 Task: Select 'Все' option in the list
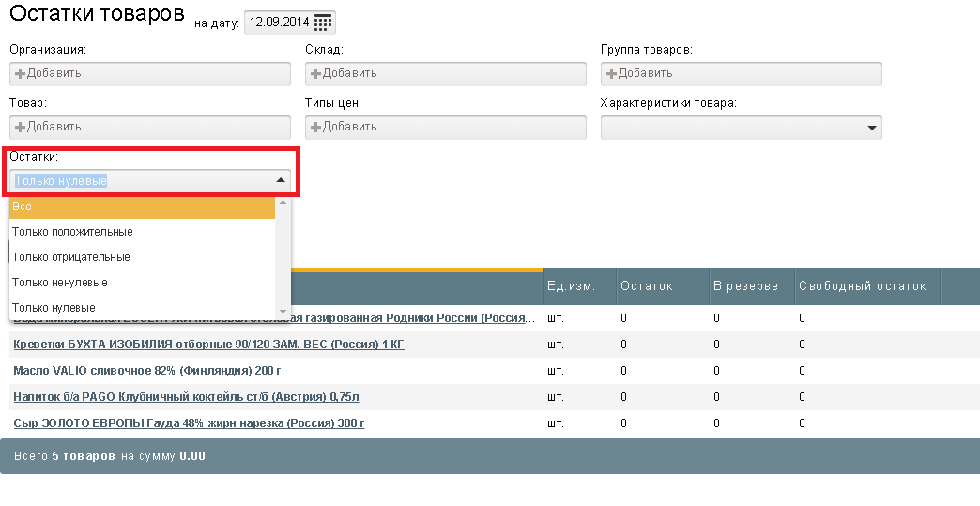click(x=143, y=207)
